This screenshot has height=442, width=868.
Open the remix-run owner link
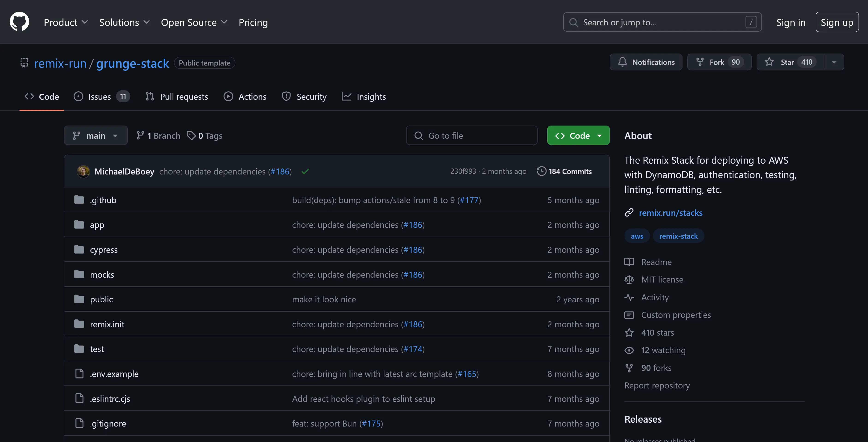[60, 63]
